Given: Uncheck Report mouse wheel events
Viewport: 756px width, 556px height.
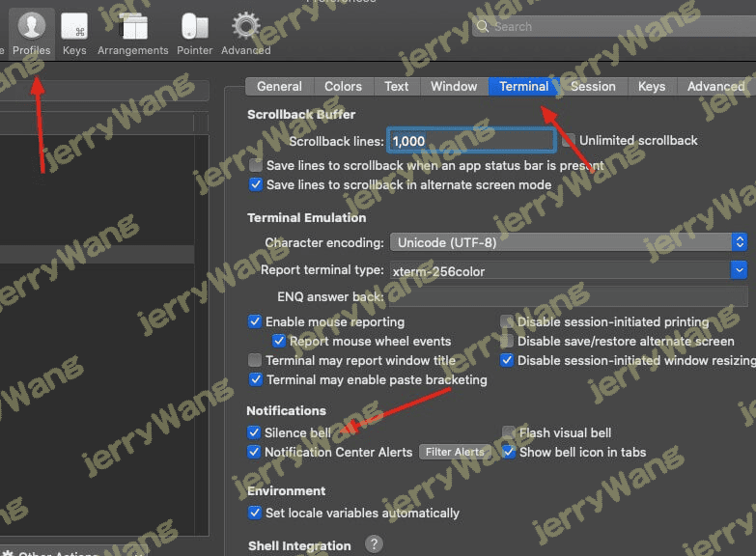Looking at the screenshot, I should pos(279,342).
